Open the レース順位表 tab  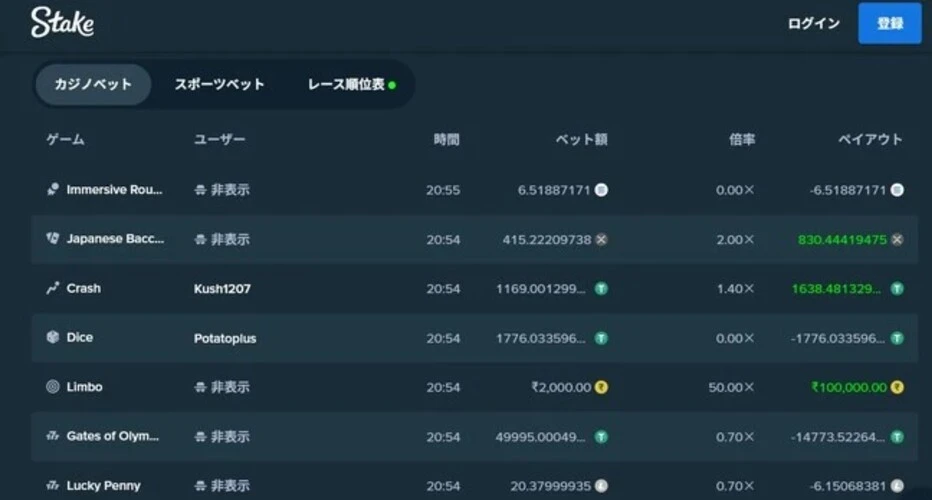[351, 84]
